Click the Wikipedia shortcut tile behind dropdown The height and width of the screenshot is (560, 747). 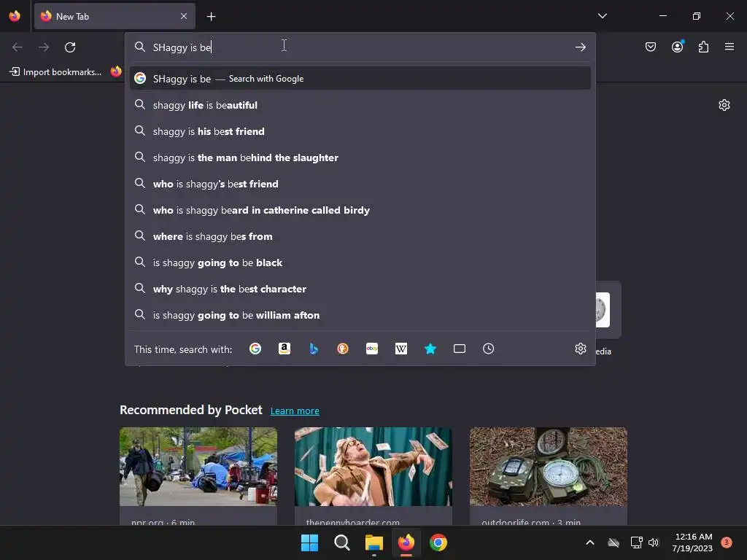coord(608,310)
